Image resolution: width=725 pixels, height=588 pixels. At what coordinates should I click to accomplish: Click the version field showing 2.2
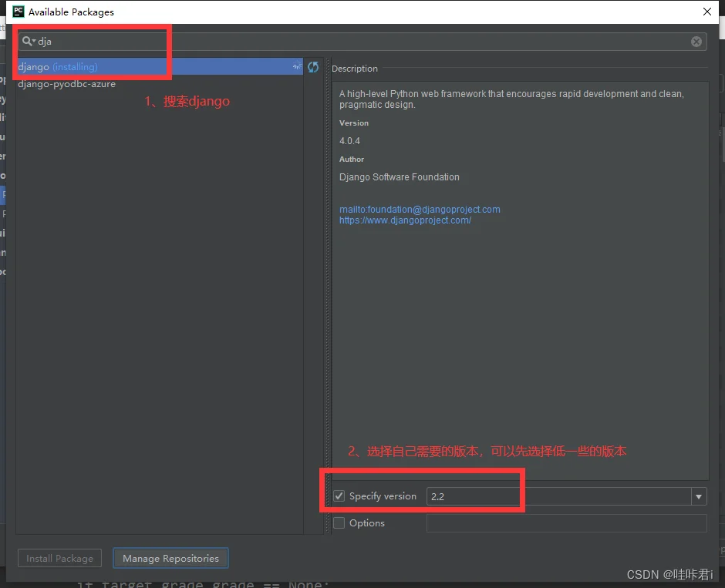pyautogui.click(x=558, y=496)
